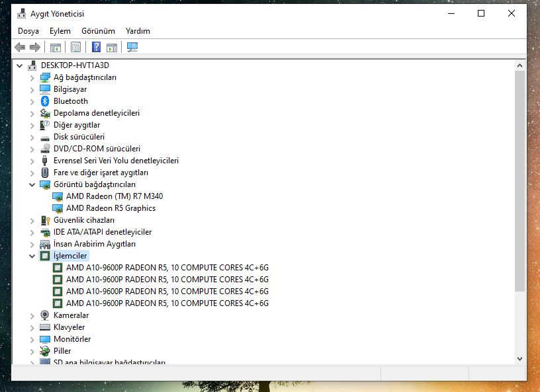The image size is (540, 392).
Task: Click the Aygıt Yöneticisi title bar icon
Action: tap(22, 14)
